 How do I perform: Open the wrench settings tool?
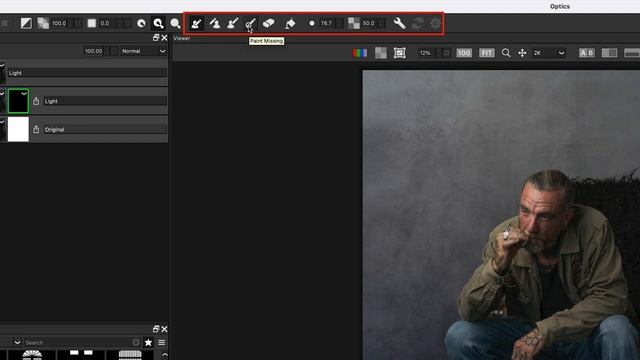399,23
